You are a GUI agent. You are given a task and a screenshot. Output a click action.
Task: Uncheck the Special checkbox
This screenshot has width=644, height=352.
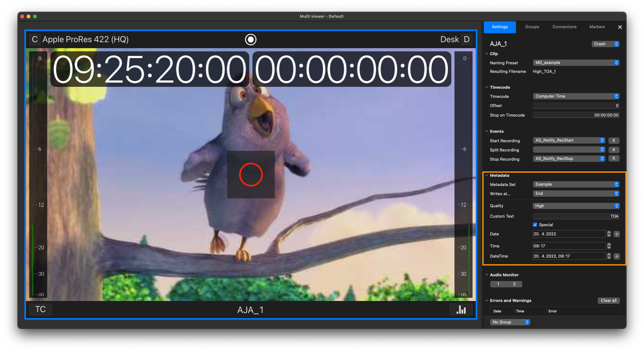(535, 225)
